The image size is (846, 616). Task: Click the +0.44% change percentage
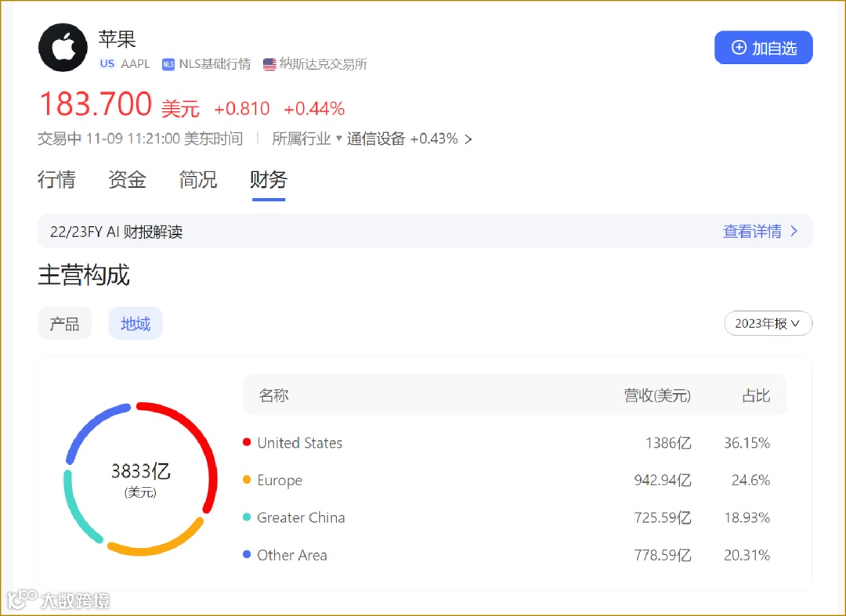314,109
